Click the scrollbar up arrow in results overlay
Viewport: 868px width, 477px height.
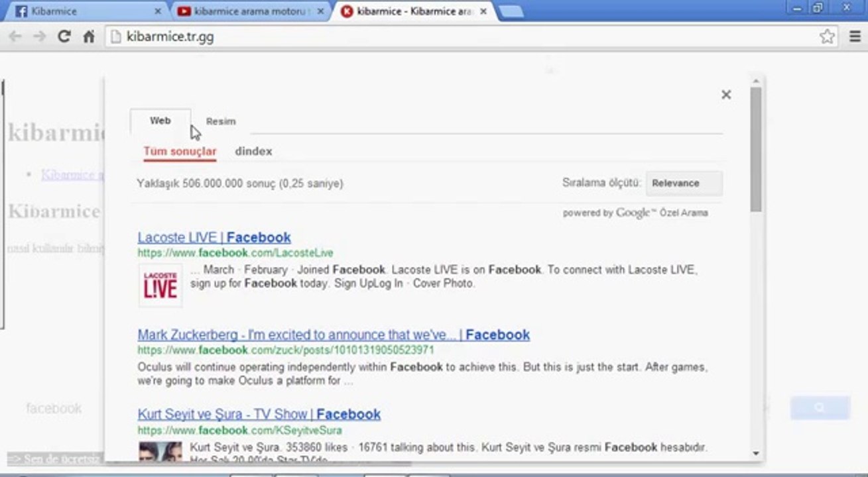click(x=756, y=81)
